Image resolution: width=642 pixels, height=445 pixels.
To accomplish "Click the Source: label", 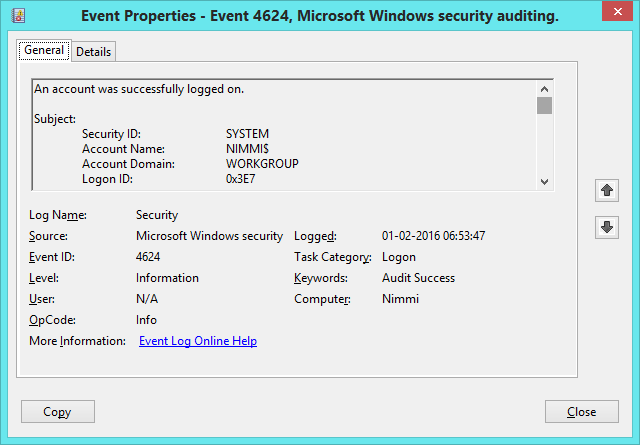I will click(x=48, y=236).
